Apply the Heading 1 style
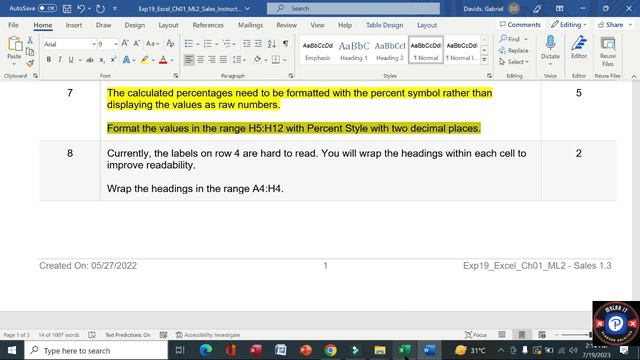The image size is (640, 360). 353,50
